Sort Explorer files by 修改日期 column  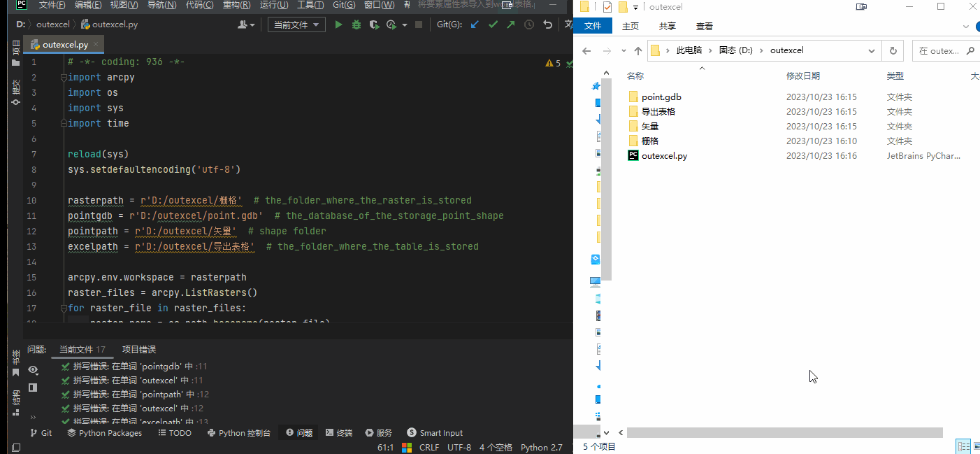pos(803,76)
